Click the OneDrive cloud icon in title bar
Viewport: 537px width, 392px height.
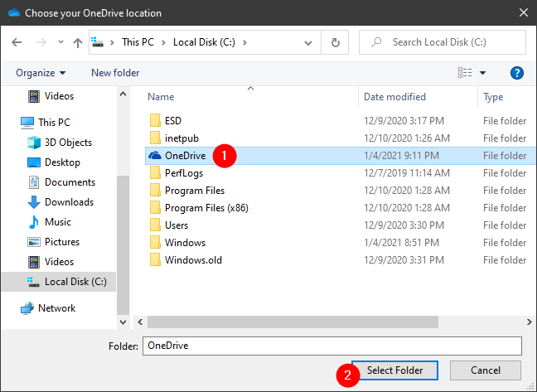[14, 13]
